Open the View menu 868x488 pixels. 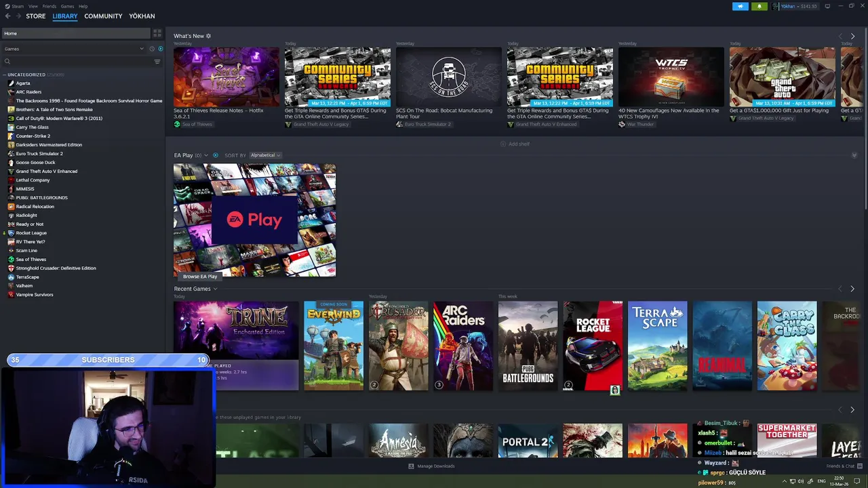point(33,6)
